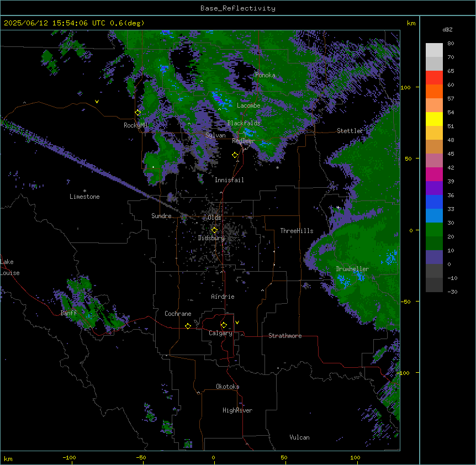Click the Drumheller label

pyautogui.click(x=352, y=269)
